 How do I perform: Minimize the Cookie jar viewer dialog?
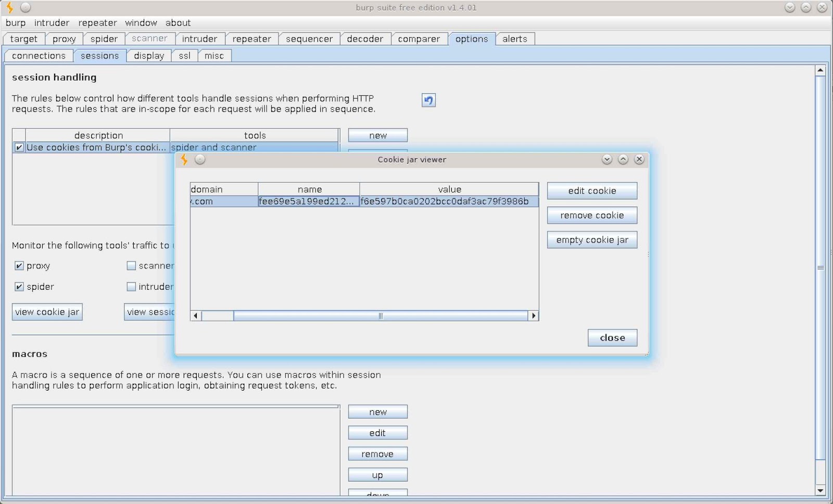pyautogui.click(x=607, y=159)
